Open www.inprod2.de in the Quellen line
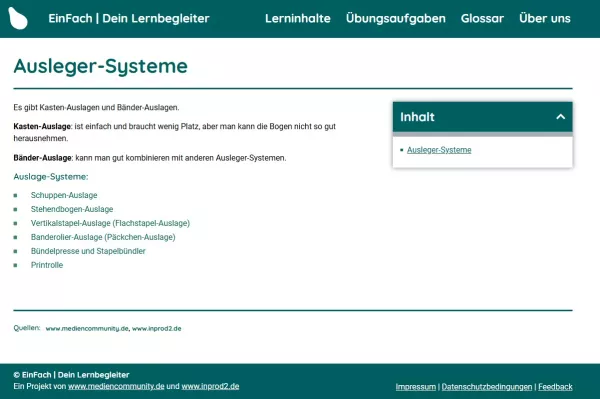This screenshot has width=600, height=399. pyautogui.click(x=157, y=329)
